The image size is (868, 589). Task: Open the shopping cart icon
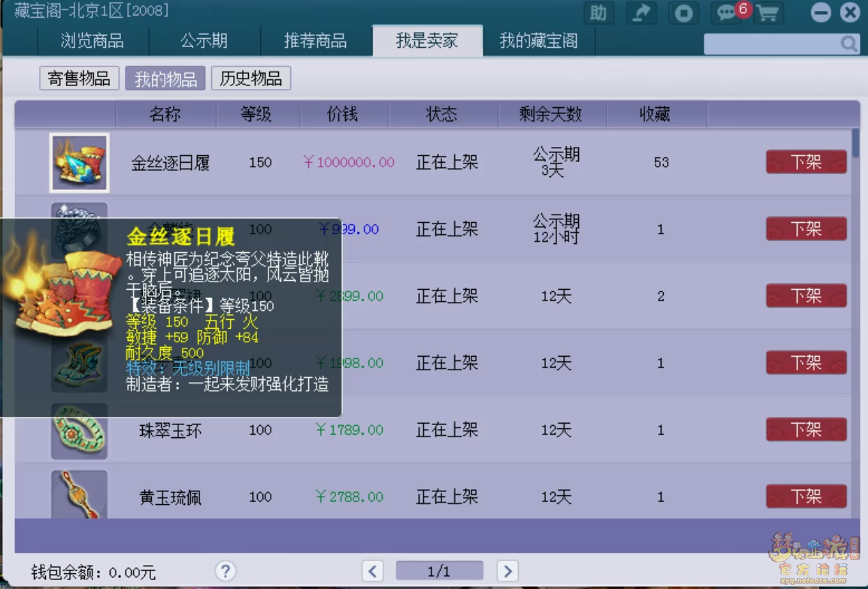coord(768,13)
